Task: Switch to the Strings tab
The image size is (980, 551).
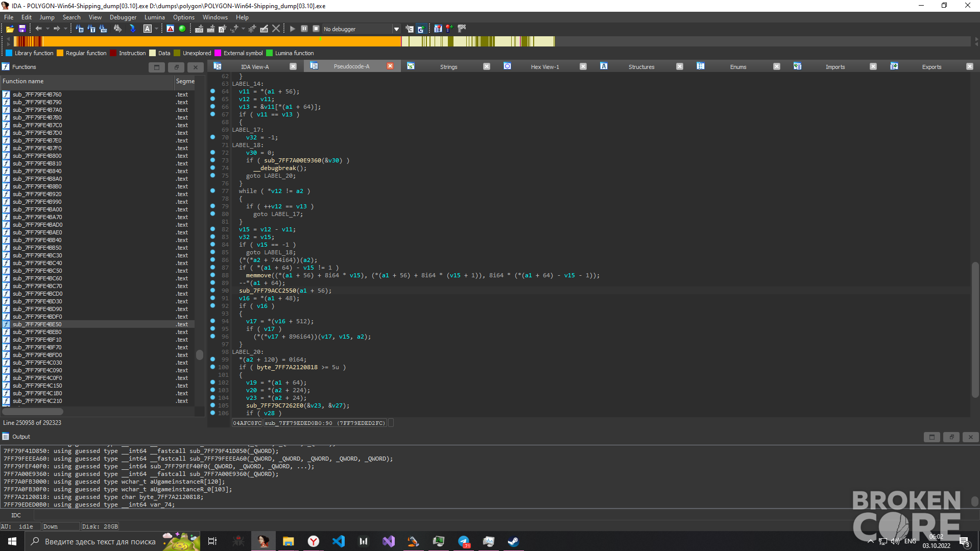Action: click(448, 67)
